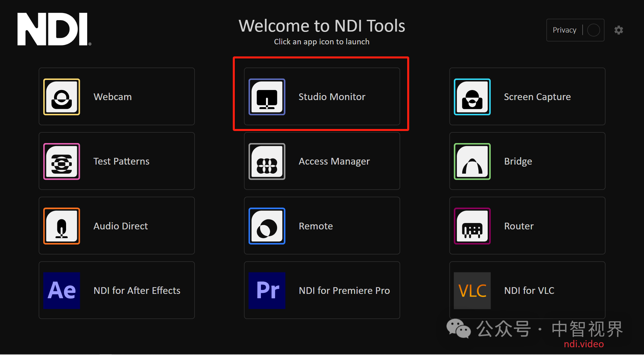Select the VLC orange logo icon

point(472,290)
